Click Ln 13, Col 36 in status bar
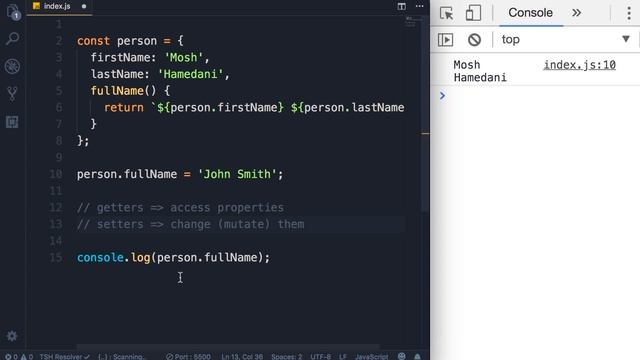Image resolution: width=640 pixels, height=360 pixels. [242, 356]
